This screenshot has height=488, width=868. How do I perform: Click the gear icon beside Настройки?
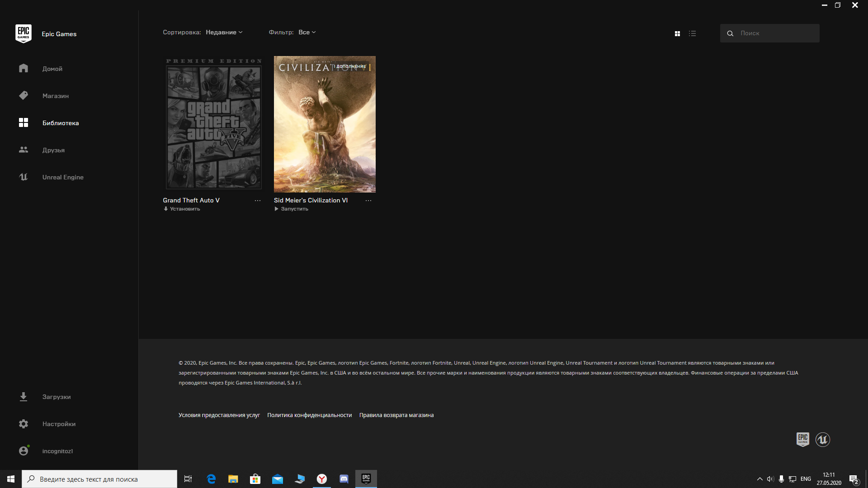tap(24, 424)
